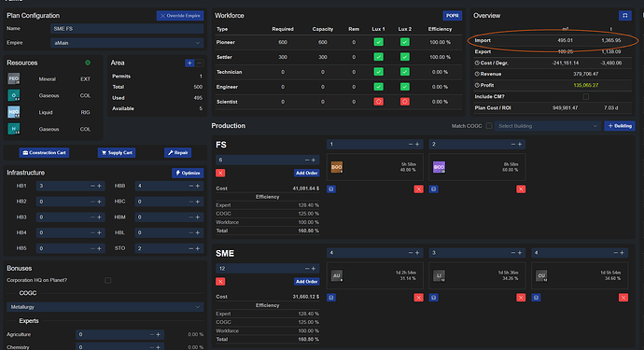Enable the Include CM checkbox

click(586, 96)
